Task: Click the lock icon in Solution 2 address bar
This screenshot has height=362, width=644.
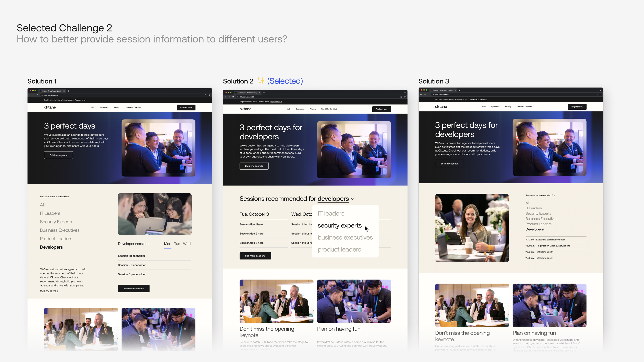Action: (237, 97)
